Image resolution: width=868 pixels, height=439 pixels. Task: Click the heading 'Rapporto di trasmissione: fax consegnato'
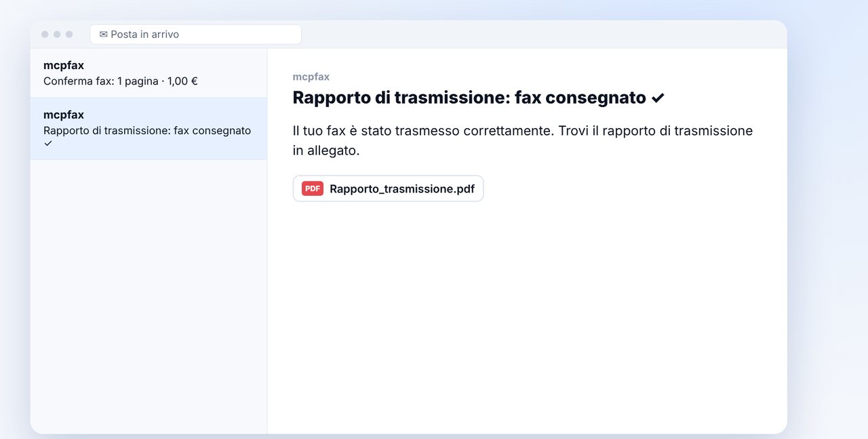[x=479, y=98]
